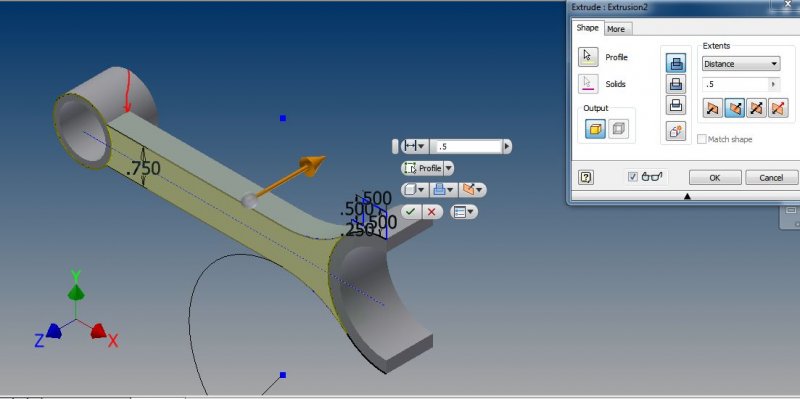Select the Join operation icon in dialog
The width and height of the screenshot is (800, 399).
676,63
